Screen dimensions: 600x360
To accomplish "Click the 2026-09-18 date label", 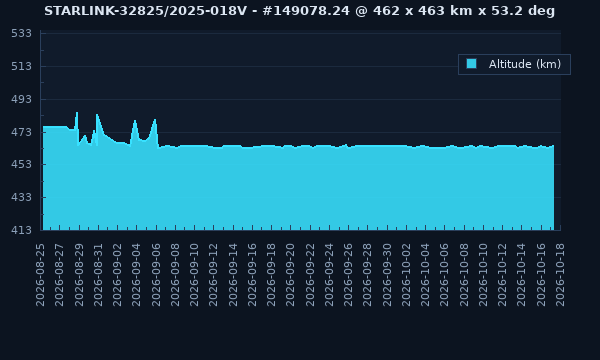I will [x=271, y=275].
